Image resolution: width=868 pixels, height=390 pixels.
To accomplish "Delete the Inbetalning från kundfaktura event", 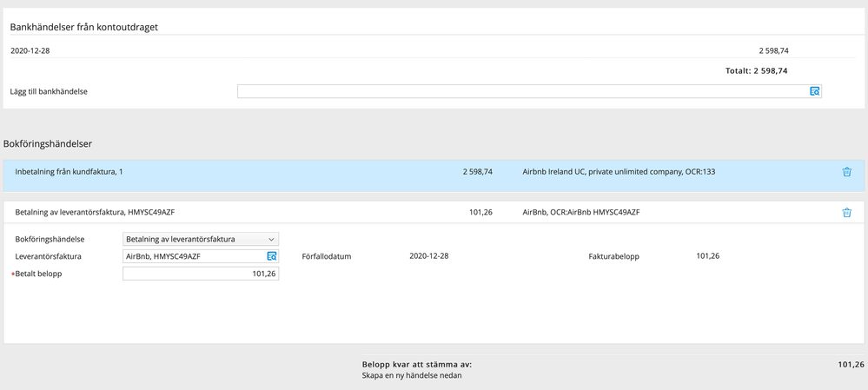I will 846,172.
